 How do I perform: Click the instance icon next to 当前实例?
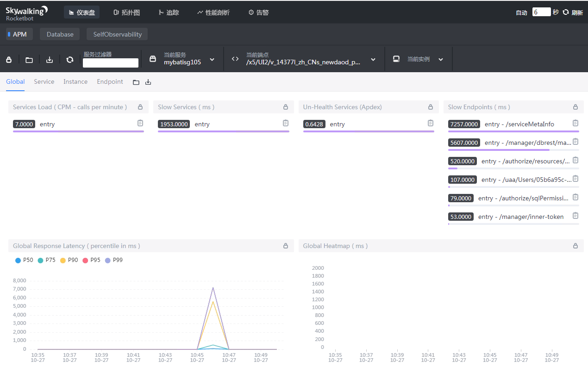click(396, 59)
